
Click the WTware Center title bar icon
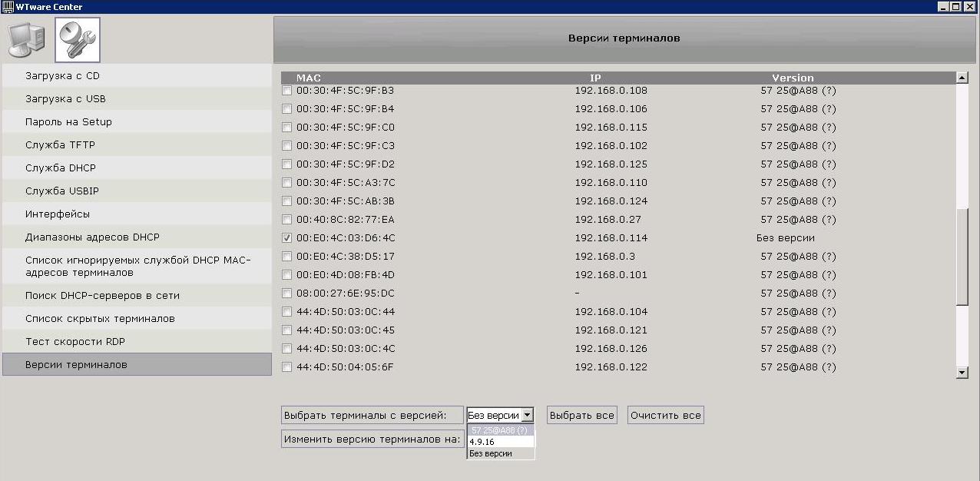point(8,7)
